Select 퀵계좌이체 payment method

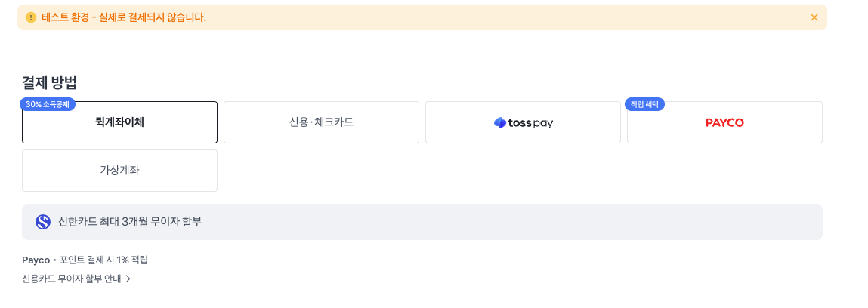[119, 122]
